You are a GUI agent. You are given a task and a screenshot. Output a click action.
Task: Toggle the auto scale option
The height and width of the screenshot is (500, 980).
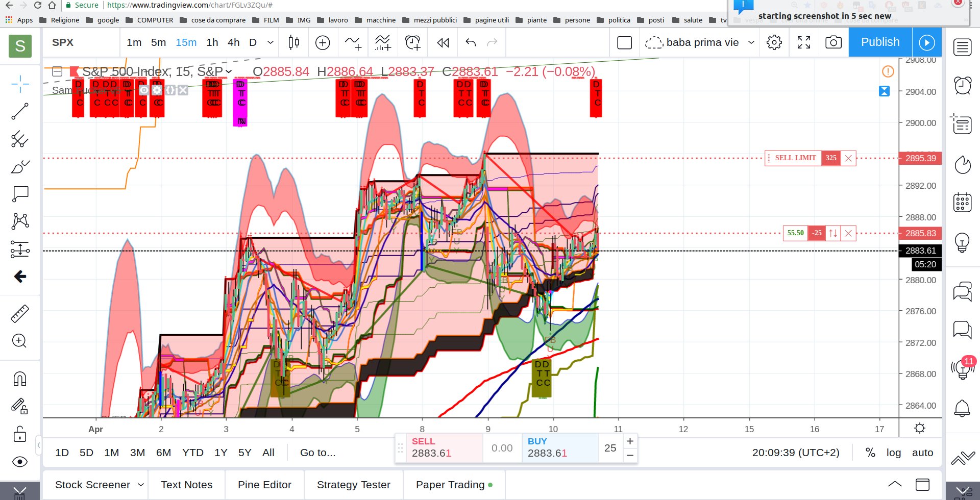pos(922,453)
